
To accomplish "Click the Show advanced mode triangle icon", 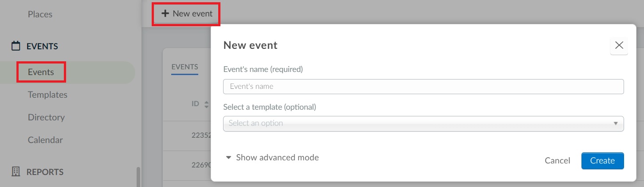I will click(x=228, y=158).
